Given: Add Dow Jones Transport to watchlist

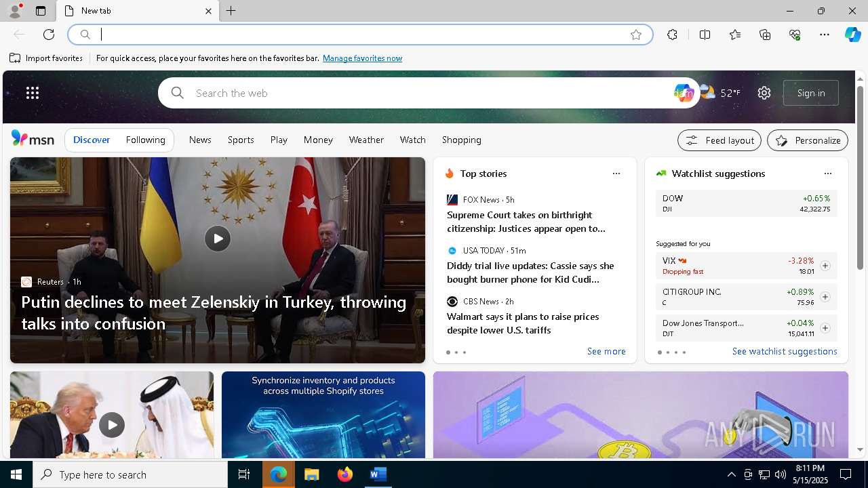Looking at the screenshot, I should click(x=825, y=328).
